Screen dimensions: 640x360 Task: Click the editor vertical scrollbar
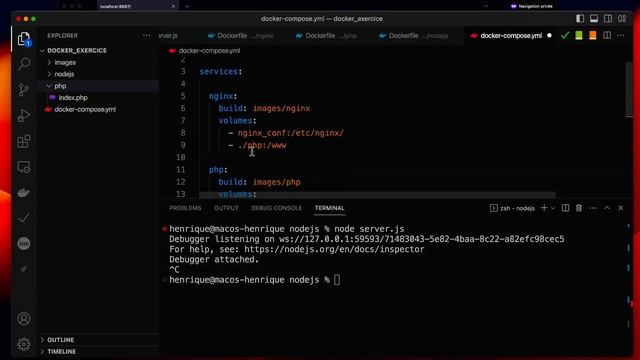(629, 89)
